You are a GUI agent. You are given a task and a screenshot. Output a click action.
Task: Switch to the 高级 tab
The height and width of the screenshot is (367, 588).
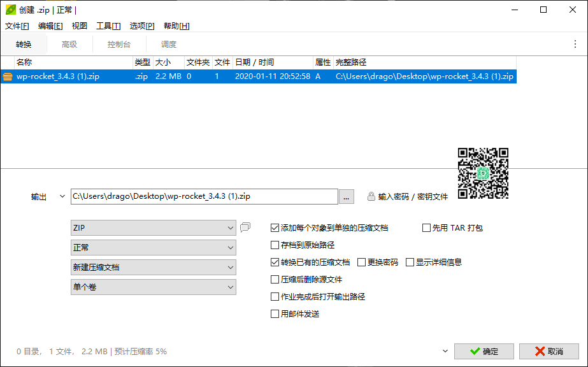69,44
